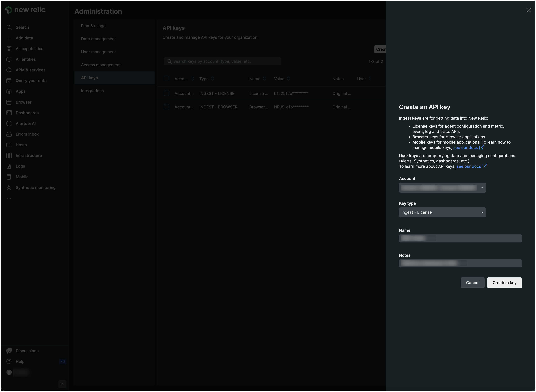Open external link icon after mobile keys docs
The image size is (536, 392).
point(481,147)
